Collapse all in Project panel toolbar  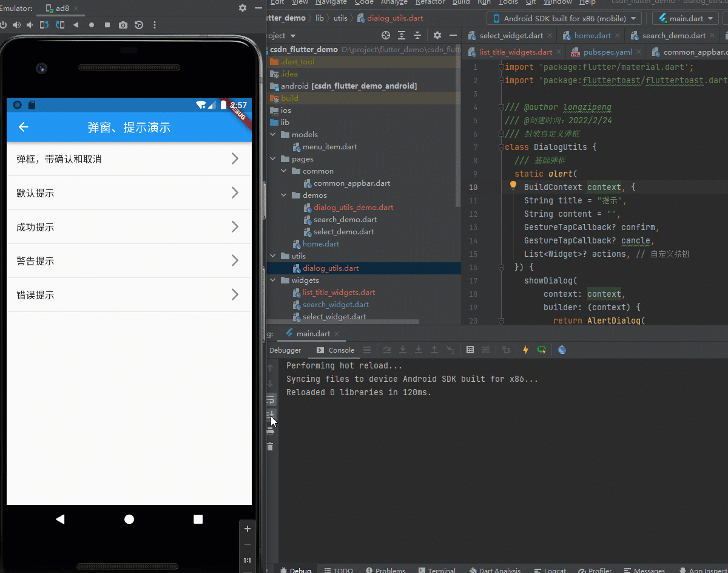pyautogui.click(x=417, y=36)
